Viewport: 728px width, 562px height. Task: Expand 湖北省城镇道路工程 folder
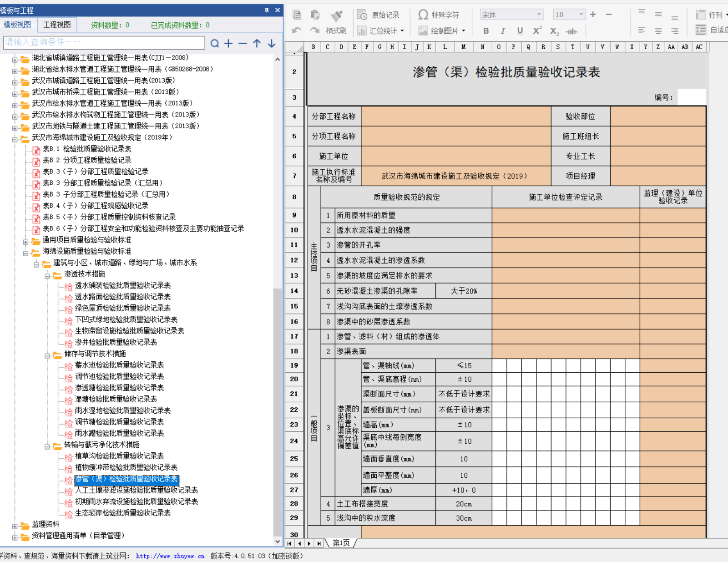[15, 59]
